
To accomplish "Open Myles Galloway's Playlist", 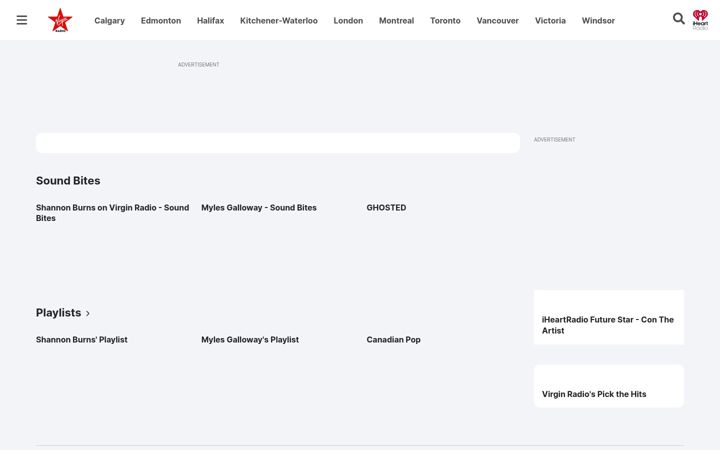I will (x=250, y=340).
